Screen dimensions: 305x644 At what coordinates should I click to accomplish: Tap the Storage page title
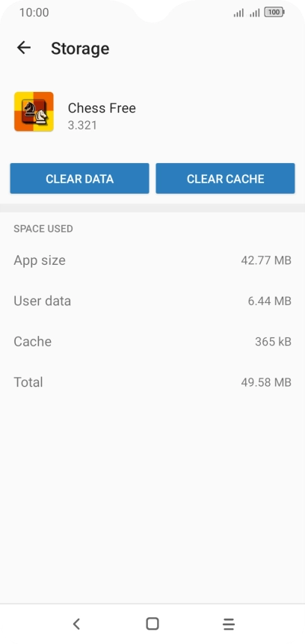click(80, 49)
